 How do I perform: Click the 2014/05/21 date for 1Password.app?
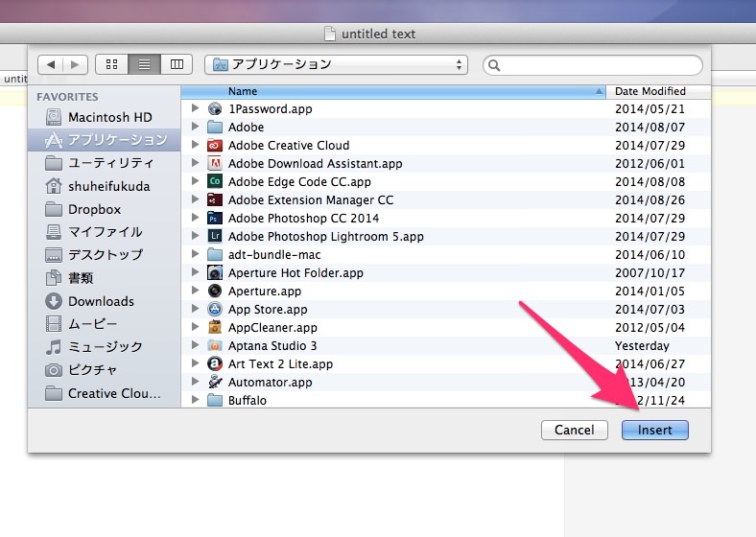click(650, 109)
